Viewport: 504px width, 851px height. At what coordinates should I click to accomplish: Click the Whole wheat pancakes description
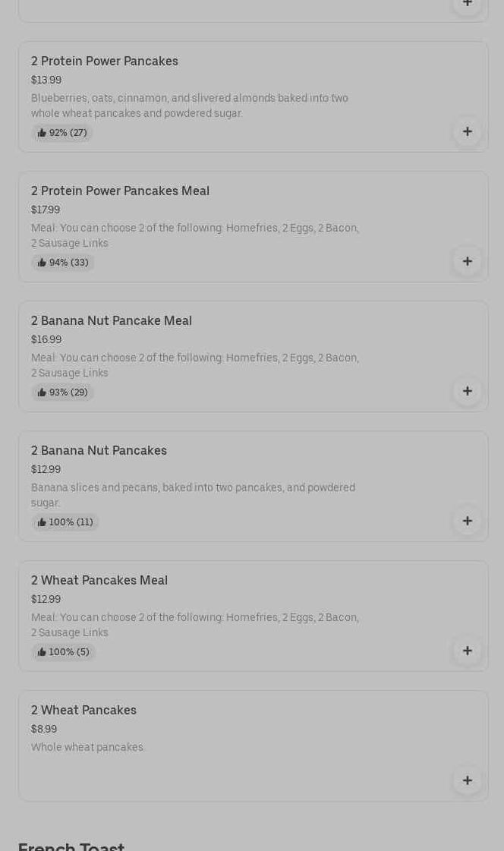point(87,748)
